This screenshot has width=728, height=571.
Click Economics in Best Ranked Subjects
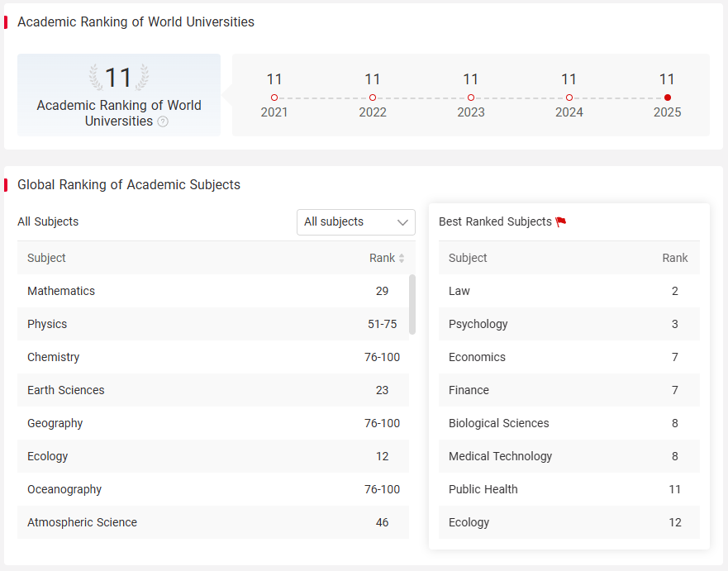569,357
